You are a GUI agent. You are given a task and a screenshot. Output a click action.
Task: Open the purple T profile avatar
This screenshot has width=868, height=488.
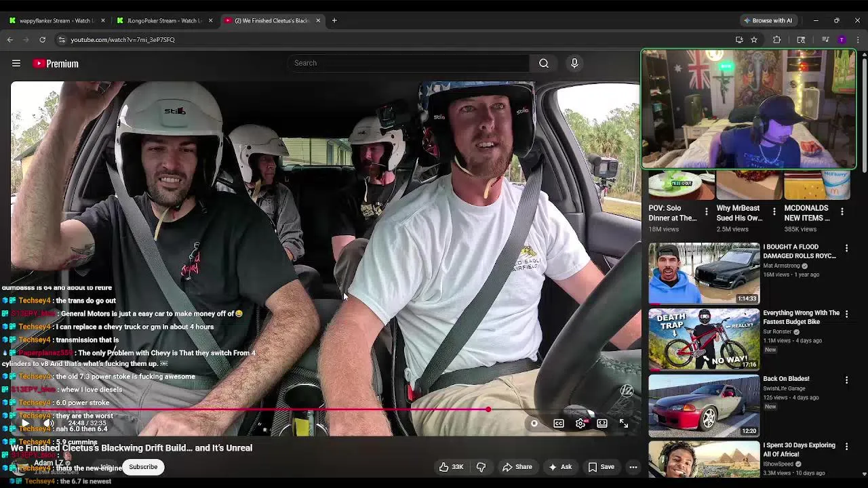(842, 40)
